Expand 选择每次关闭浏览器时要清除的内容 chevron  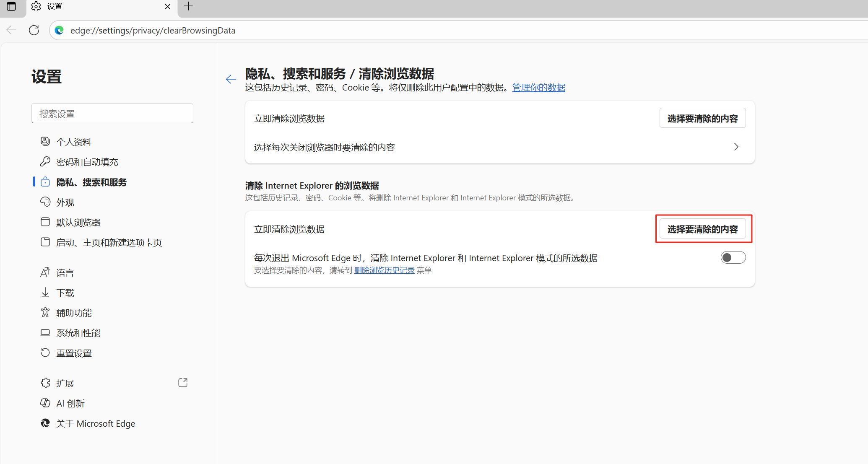click(736, 147)
